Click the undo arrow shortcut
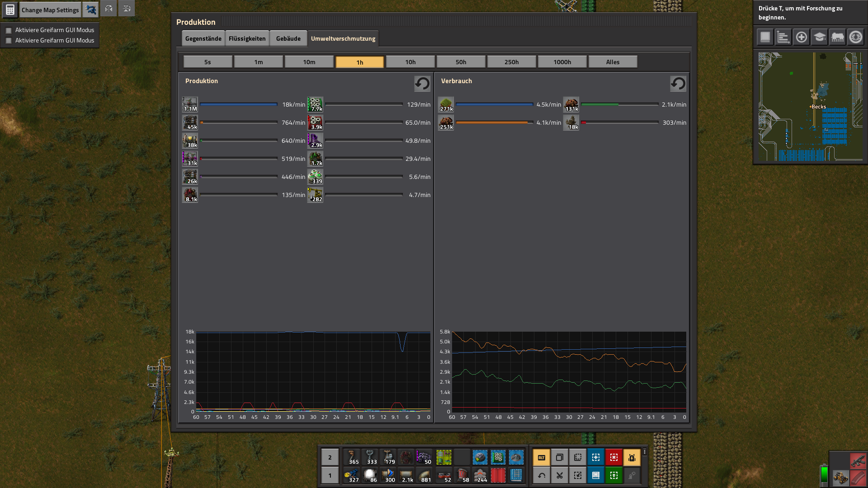This screenshot has height=488, width=868. 542,475
